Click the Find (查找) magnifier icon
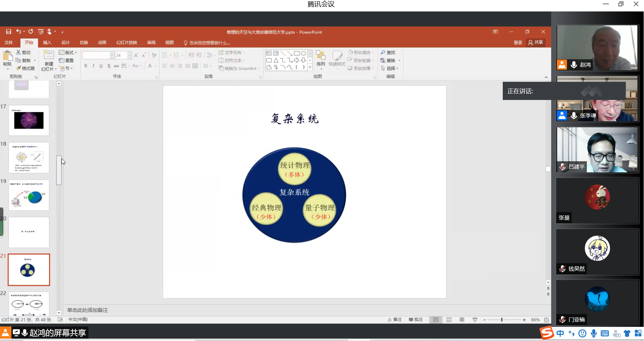Image resolution: width=644 pixels, height=341 pixels. (x=383, y=53)
